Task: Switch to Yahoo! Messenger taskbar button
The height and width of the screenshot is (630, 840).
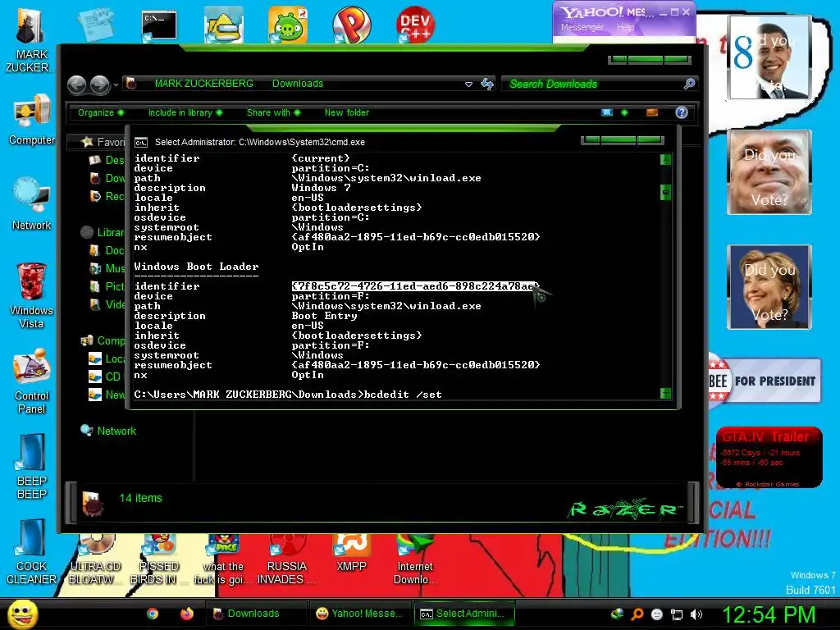Action: 359,614
